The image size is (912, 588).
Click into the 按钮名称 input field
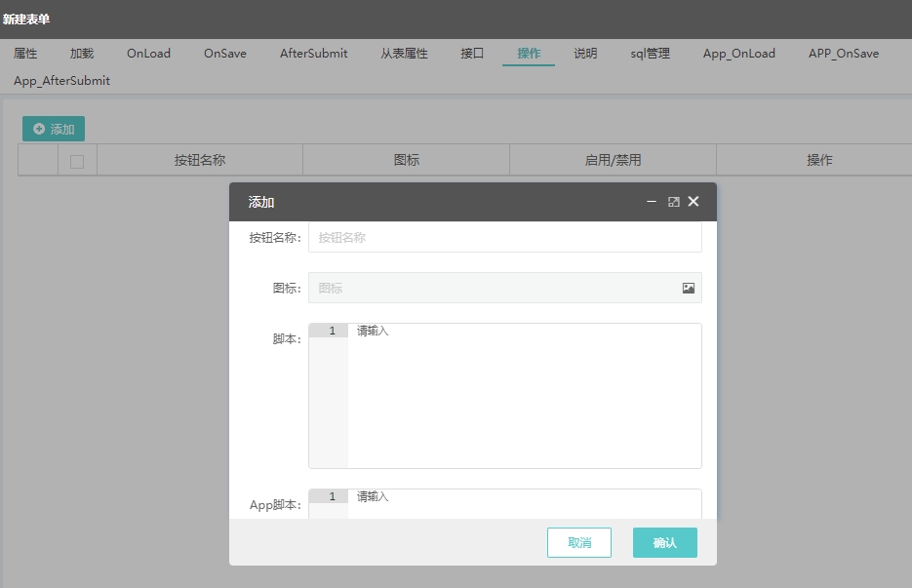505,237
